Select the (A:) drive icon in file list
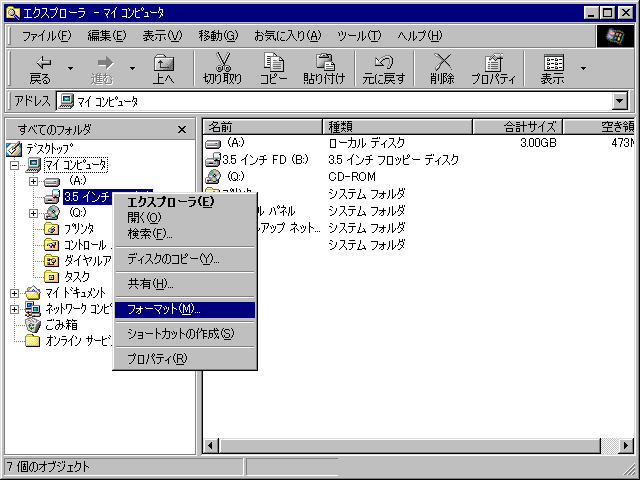The height and width of the screenshot is (480, 640). (x=213, y=144)
